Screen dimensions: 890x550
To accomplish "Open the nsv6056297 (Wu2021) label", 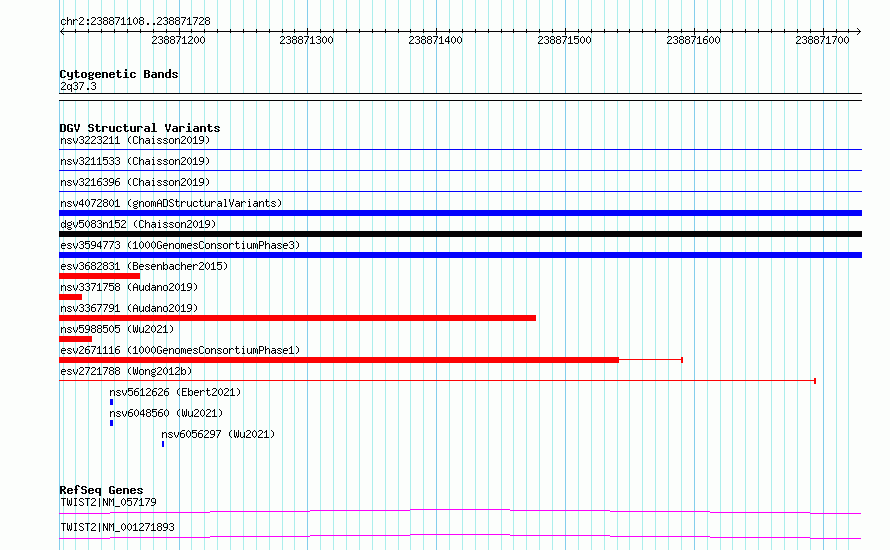I will click(218, 434).
